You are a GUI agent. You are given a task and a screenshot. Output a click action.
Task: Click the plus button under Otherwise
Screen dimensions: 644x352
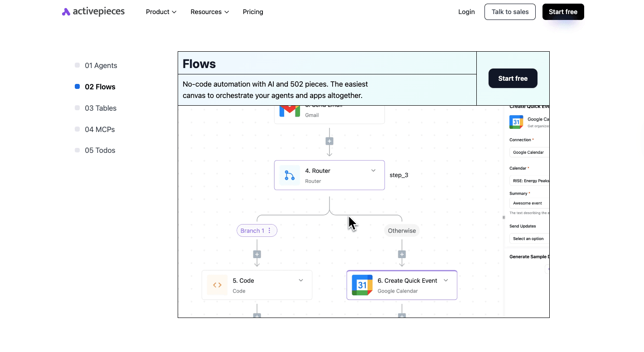(x=402, y=254)
